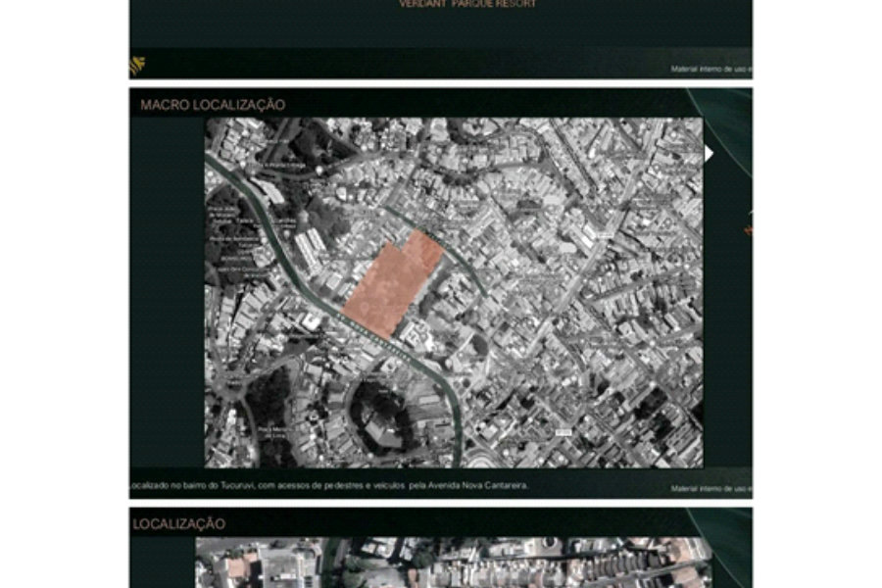This screenshot has height=588, width=882.
Task: Click the curved decoration on LOCALIZAÇÃO slide
Action: 725,546
